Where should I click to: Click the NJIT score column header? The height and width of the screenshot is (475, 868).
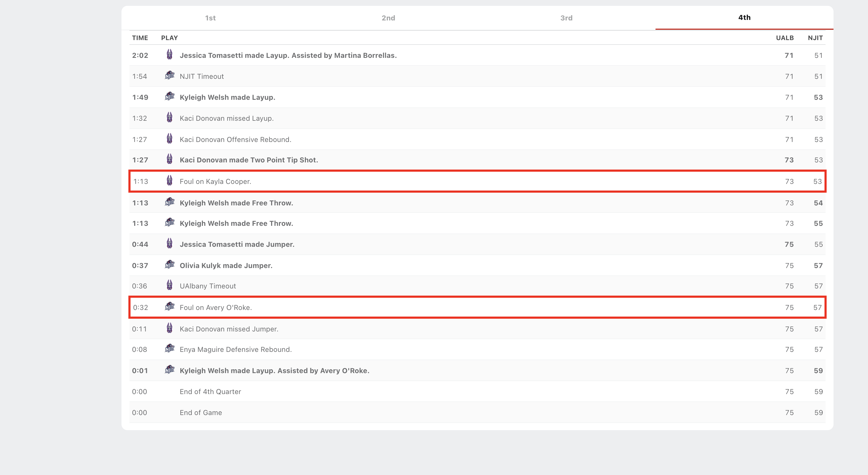[815, 38]
